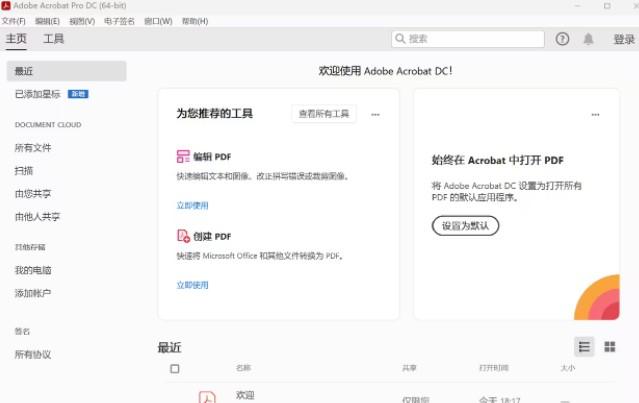Select 已添加星标 in the sidebar

(37, 94)
